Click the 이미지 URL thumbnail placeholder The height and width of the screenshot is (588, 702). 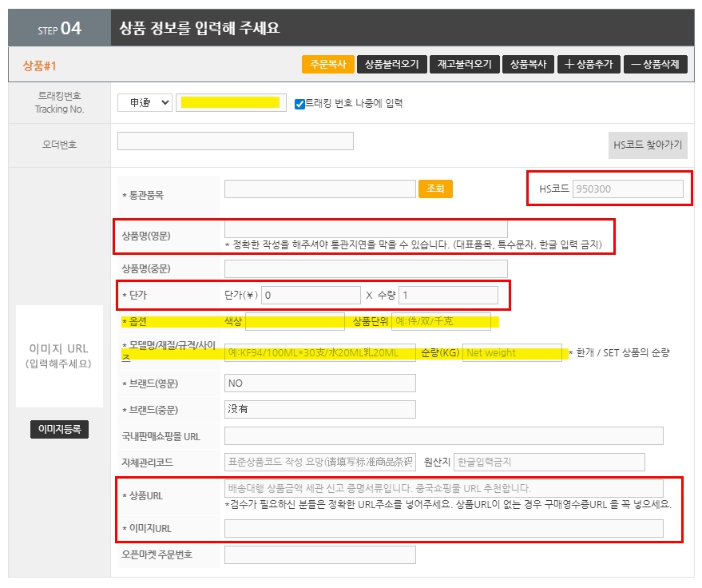click(x=60, y=356)
